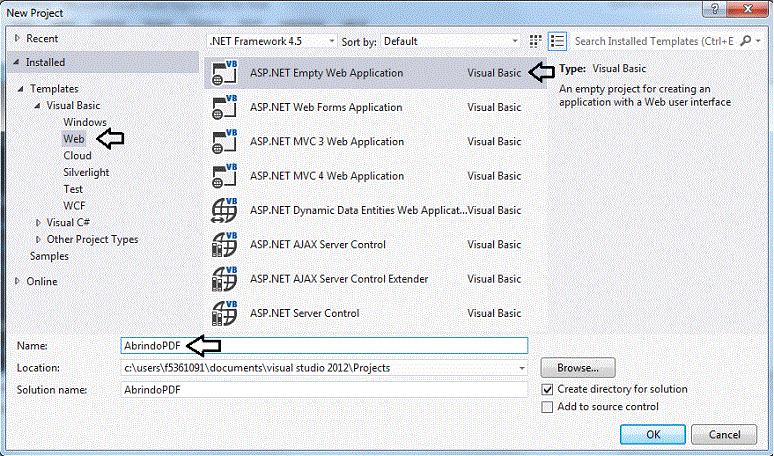Select ASP.NET MVC 3 Web Application text
This screenshot has height=456, width=774.
pos(327,142)
